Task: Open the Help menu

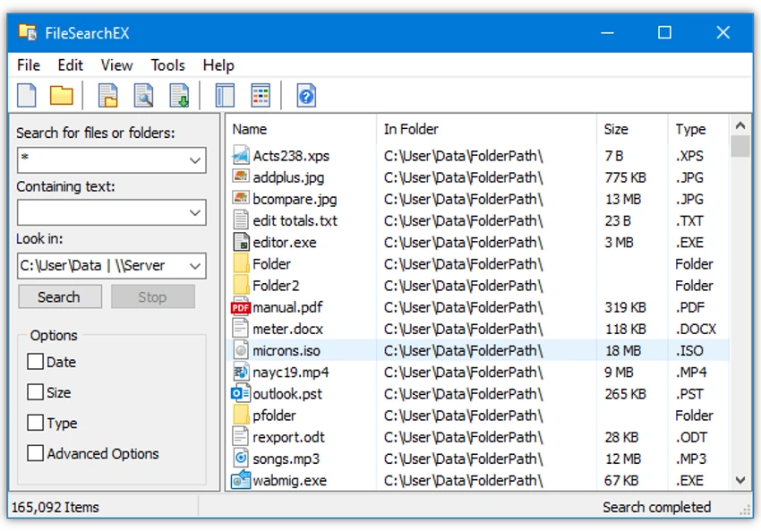Action: (x=218, y=65)
